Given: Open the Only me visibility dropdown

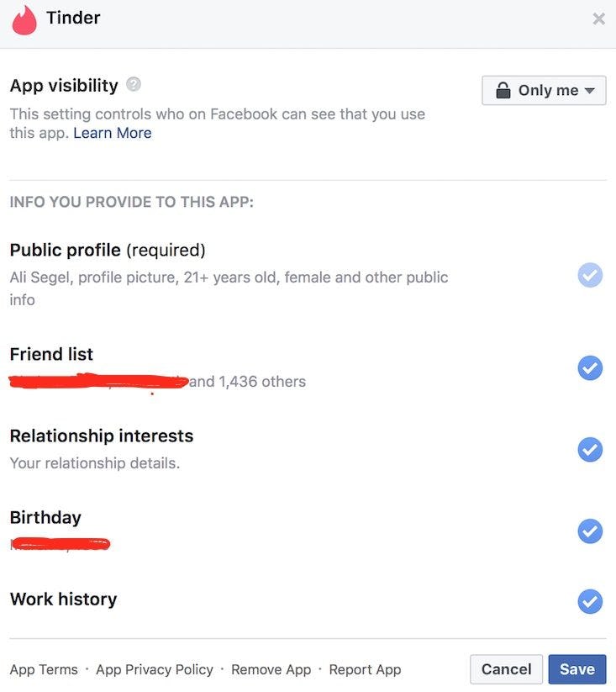Looking at the screenshot, I should click(544, 91).
